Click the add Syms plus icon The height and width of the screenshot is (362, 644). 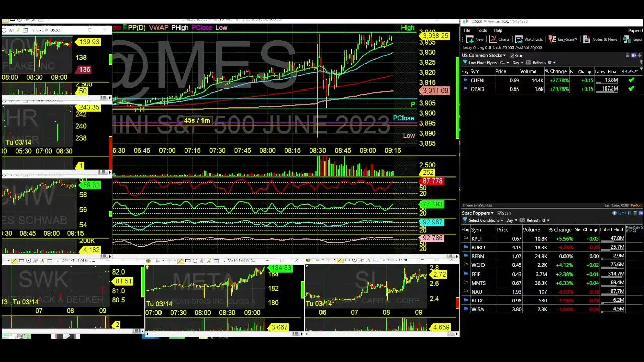pyautogui.click(x=614, y=213)
